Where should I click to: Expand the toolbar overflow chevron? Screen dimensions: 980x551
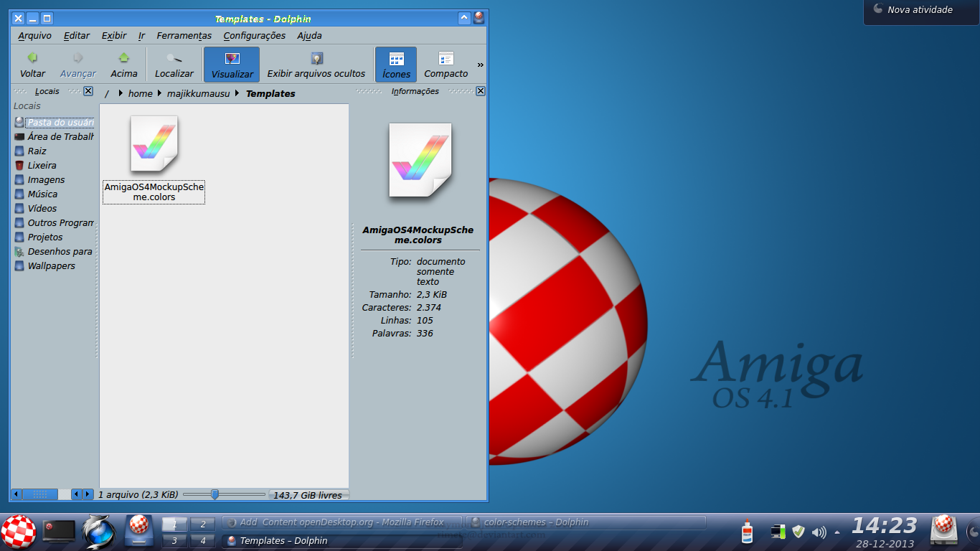tap(481, 65)
